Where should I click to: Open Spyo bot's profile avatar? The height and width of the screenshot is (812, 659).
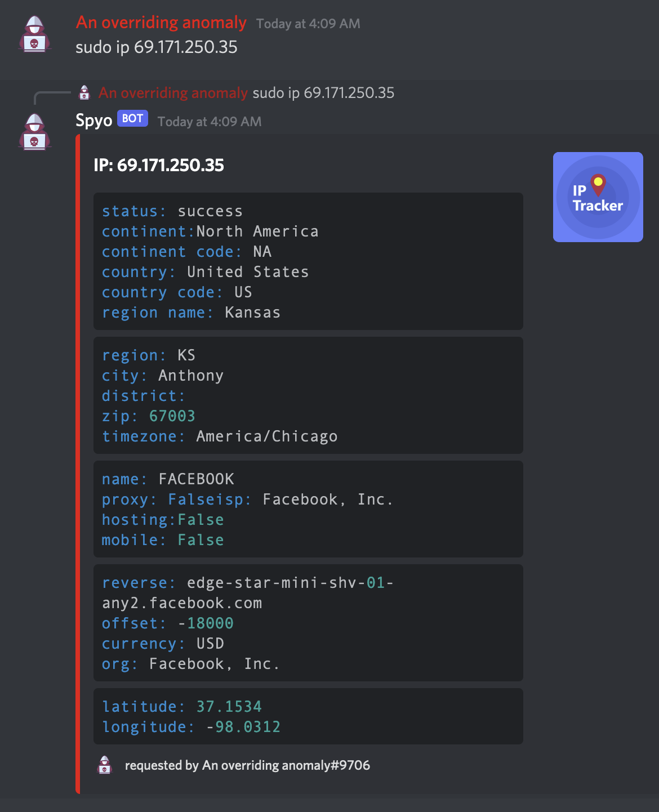35,132
